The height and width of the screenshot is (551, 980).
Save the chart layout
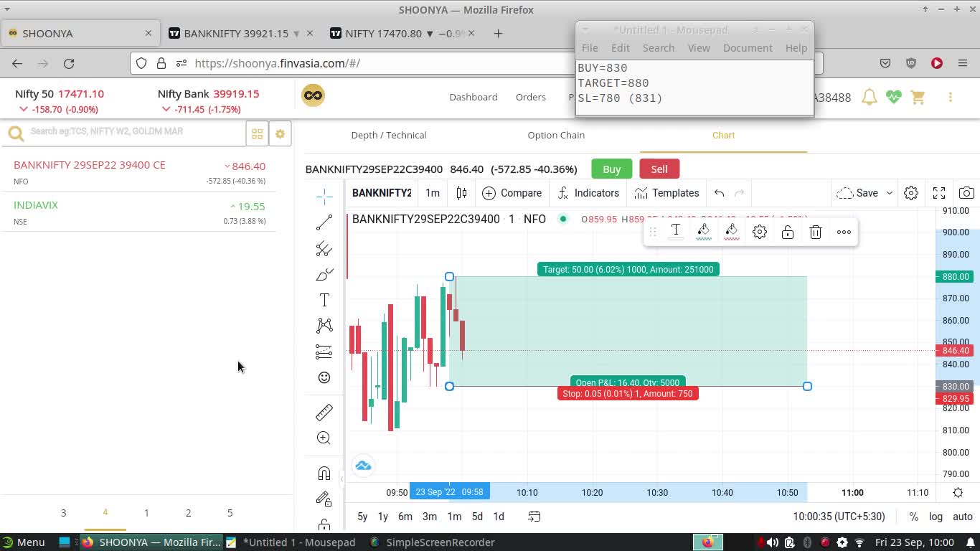coord(858,193)
